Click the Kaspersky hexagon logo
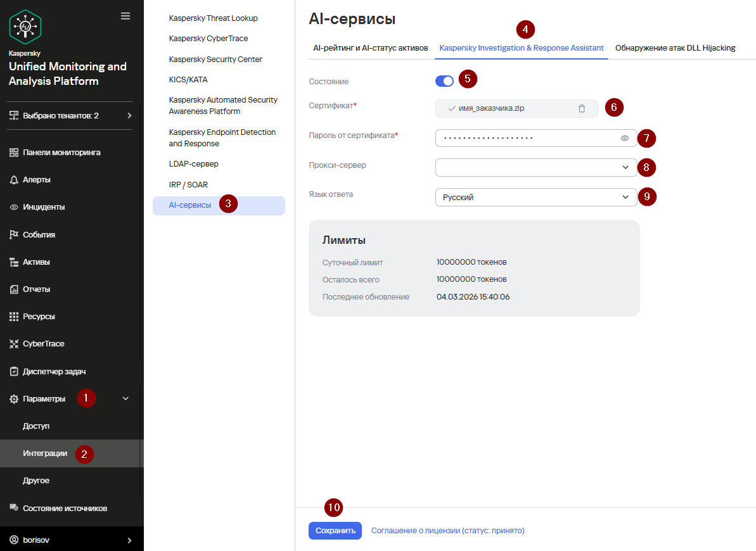The height and width of the screenshot is (551, 756). coord(25,27)
